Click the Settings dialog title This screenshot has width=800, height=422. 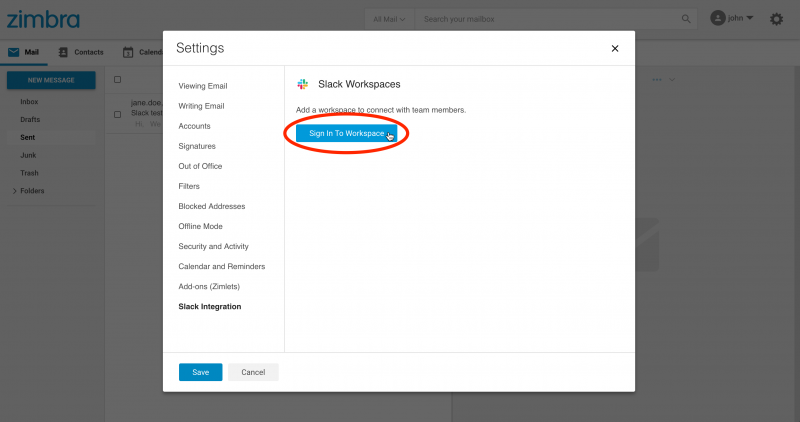click(200, 48)
